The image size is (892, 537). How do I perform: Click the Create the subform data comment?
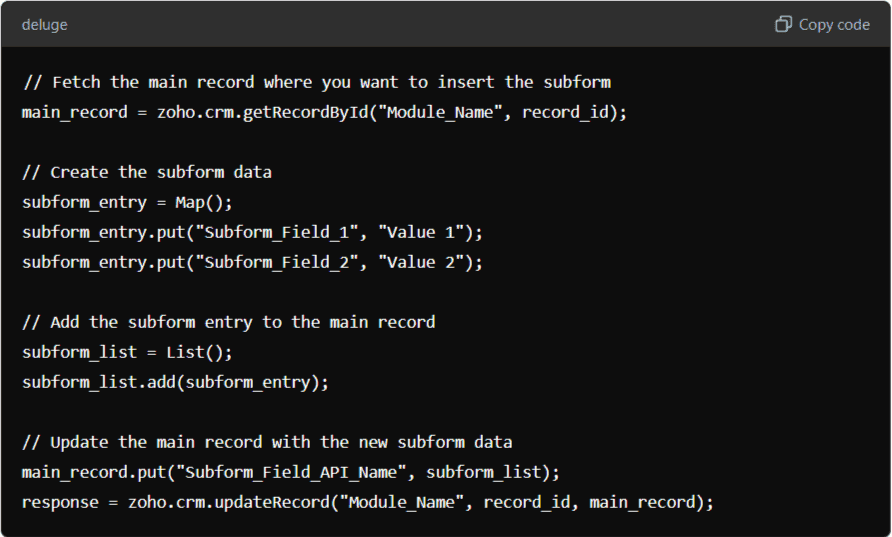point(147,172)
